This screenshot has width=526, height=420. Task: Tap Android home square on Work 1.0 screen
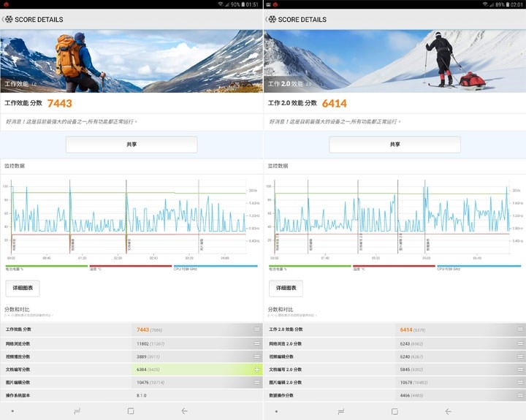131,411
